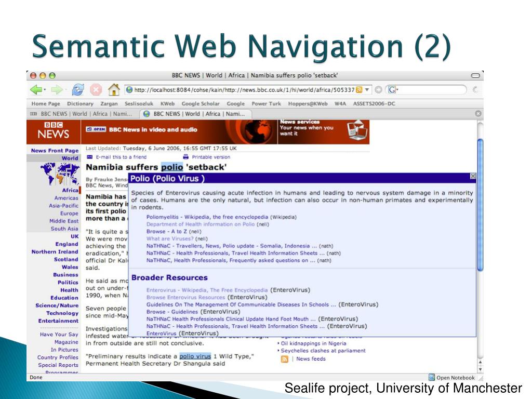Open the Northern Ireland section
The image size is (532, 399).
pos(55,252)
